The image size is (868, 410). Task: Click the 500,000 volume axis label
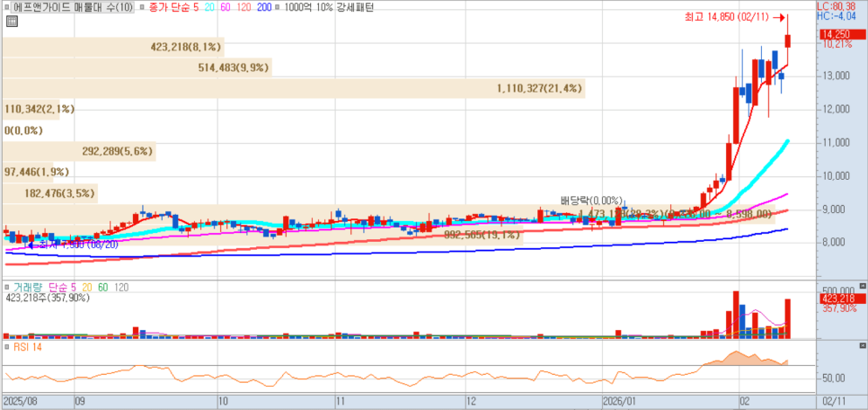coord(837,290)
